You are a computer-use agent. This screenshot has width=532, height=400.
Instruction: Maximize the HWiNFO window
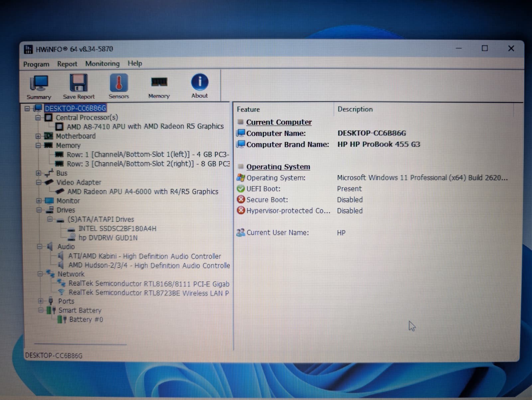(x=485, y=48)
